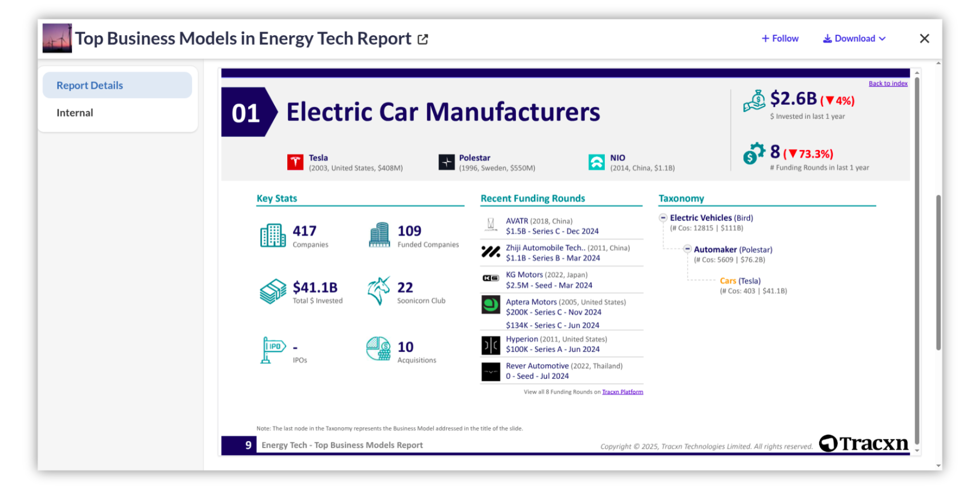This screenshot has width=980, height=490.
Task: Collapse the Electric Vehicles taxonomy node
Action: pyautogui.click(x=663, y=218)
